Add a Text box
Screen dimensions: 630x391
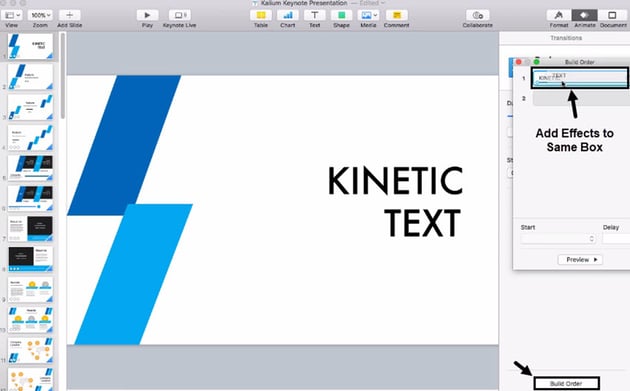coord(315,15)
